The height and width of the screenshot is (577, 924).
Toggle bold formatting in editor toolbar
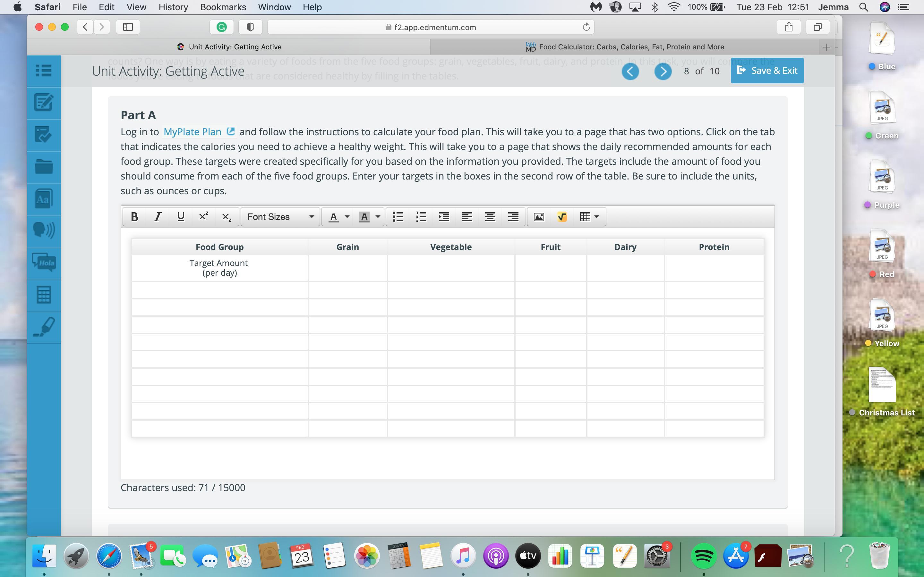134,217
